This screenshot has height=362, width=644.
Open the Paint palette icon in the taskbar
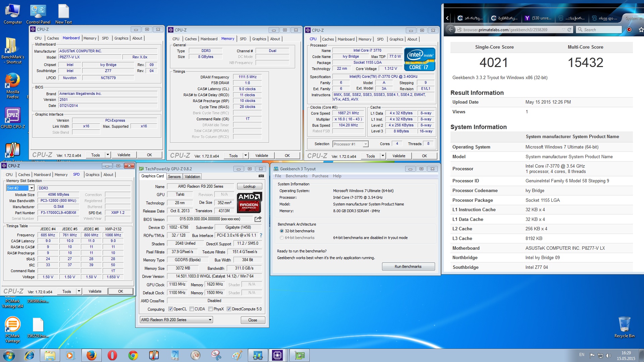pos(237,355)
